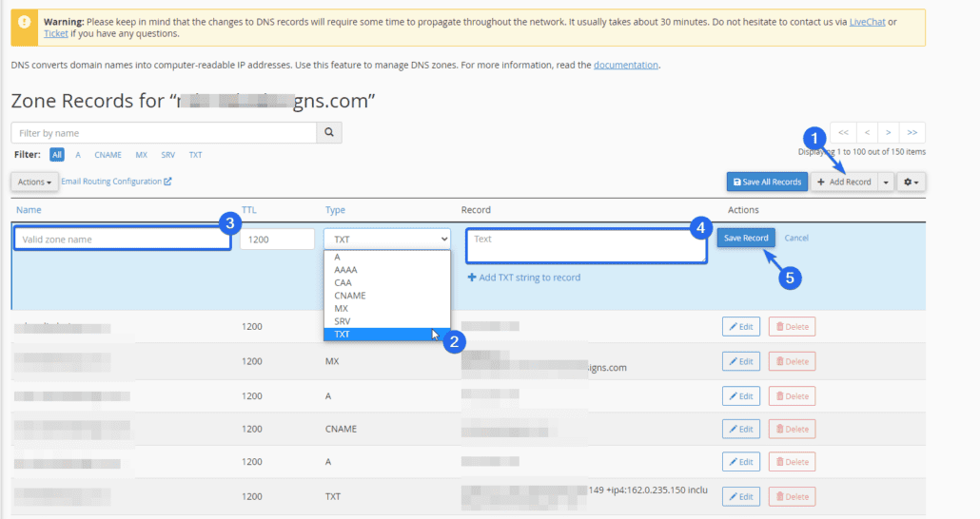This screenshot has width=980, height=519.
Task: Edit the bottom TXT record row
Action: (x=741, y=496)
